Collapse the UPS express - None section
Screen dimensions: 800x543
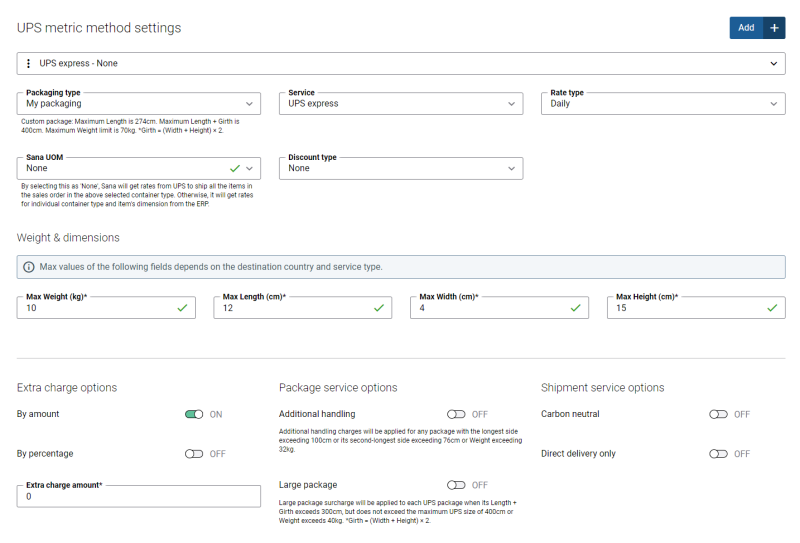click(773, 64)
